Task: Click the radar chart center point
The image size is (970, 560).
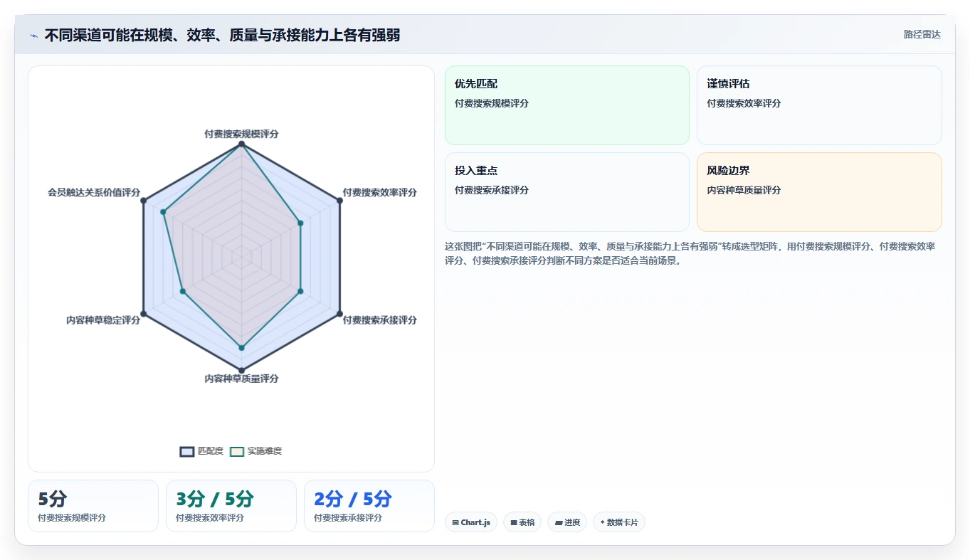Action: pos(241,258)
